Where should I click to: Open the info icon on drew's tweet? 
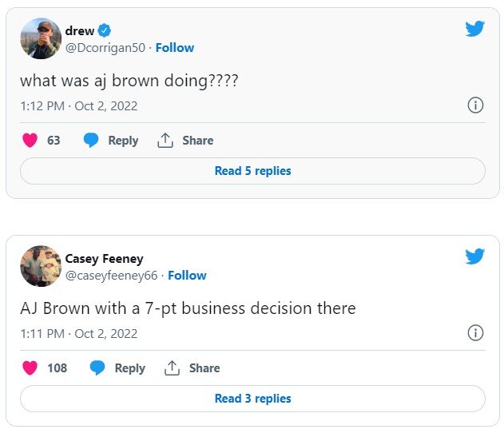[475, 105]
